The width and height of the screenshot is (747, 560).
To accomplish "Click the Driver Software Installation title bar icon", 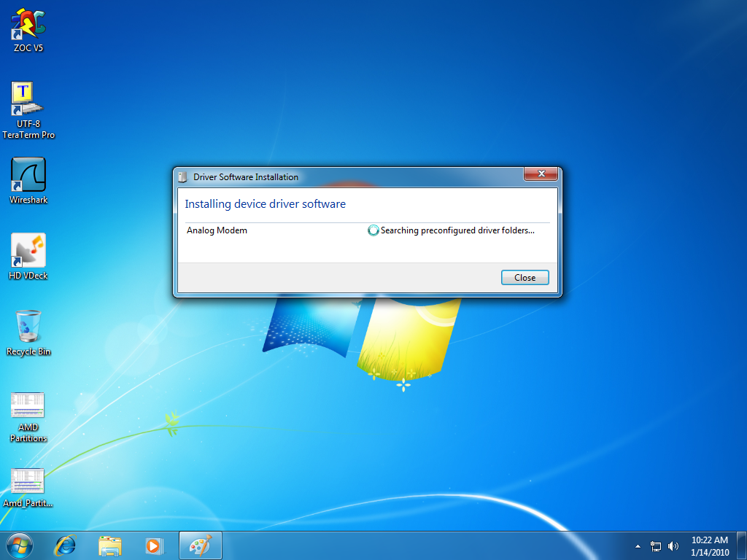I will point(183,177).
